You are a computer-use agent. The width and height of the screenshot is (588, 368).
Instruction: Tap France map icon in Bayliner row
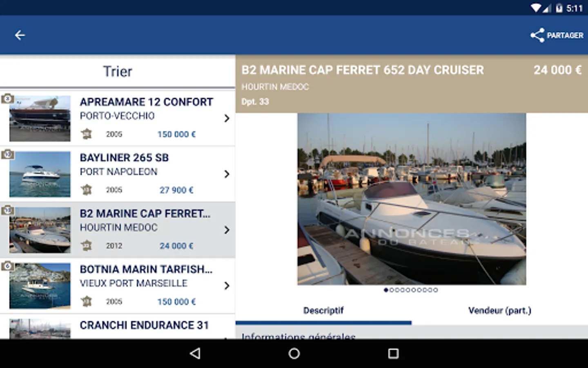tap(86, 190)
